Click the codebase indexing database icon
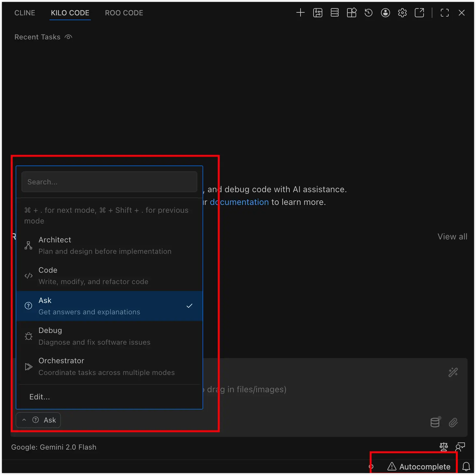This screenshot has height=475, width=476. [x=435, y=422]
